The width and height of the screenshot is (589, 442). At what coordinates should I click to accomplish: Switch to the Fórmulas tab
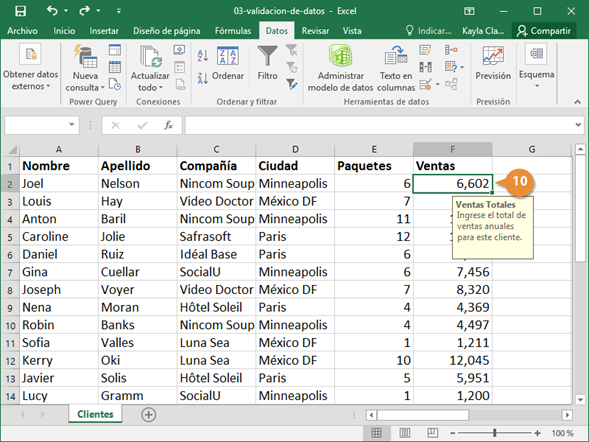coord(233,31)
